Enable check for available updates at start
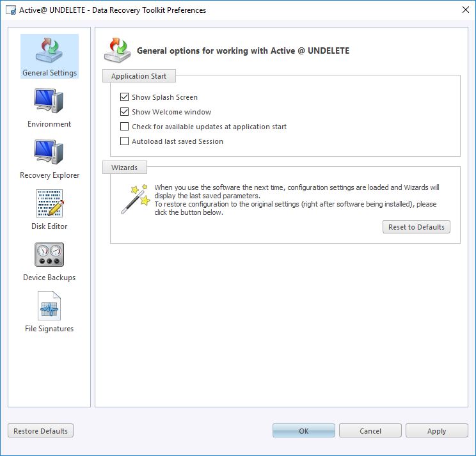Image resolution: width=476 pixels, height=456 pixels. click(x=125, y=126)
